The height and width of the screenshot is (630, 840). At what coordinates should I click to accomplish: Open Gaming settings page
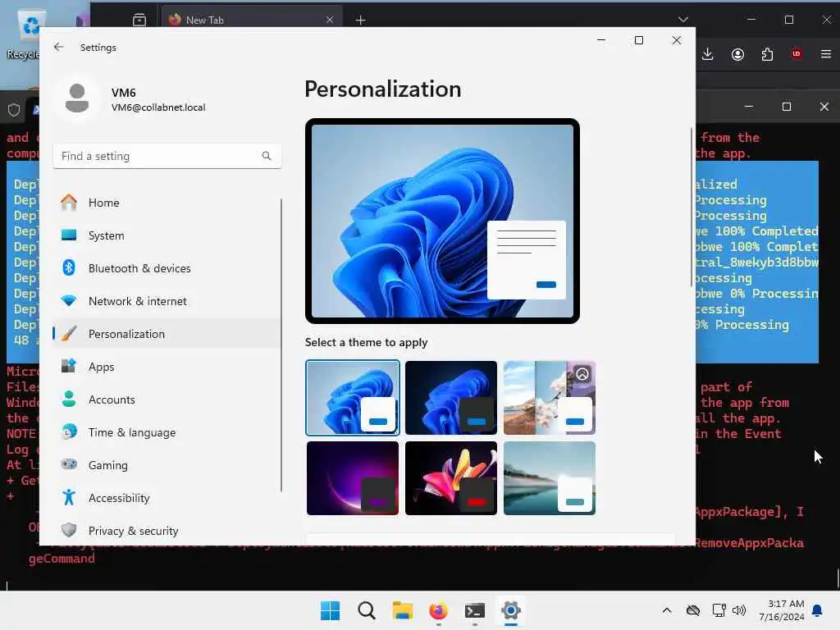tap(167, 465)
